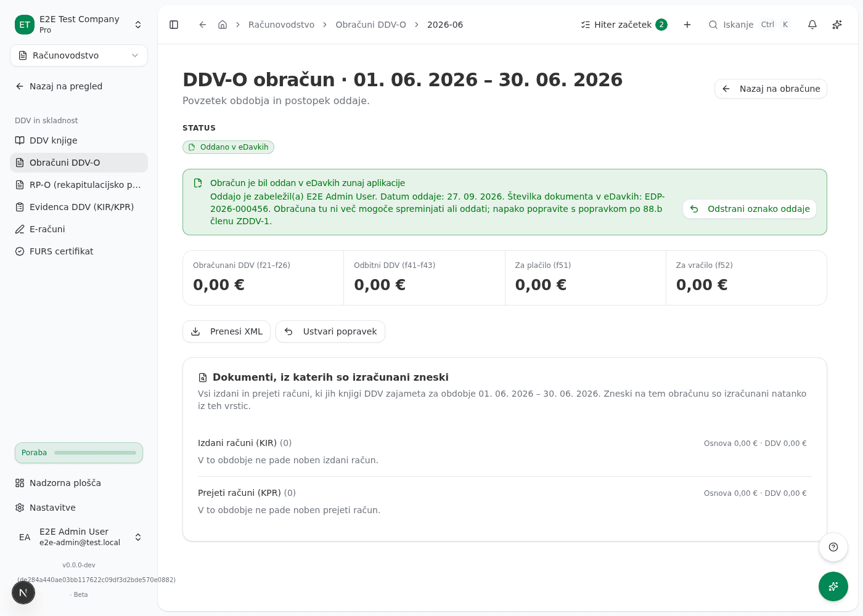Click the Odbitni DDV (f41–f43) amount
Viewport: 863px width, 616px height.
380,285
